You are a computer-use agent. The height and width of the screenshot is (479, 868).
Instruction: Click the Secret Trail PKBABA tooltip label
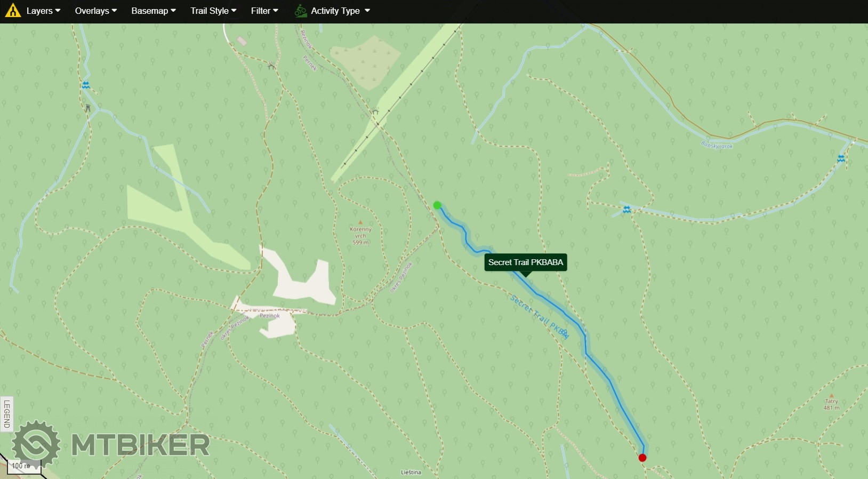point(525,262)
